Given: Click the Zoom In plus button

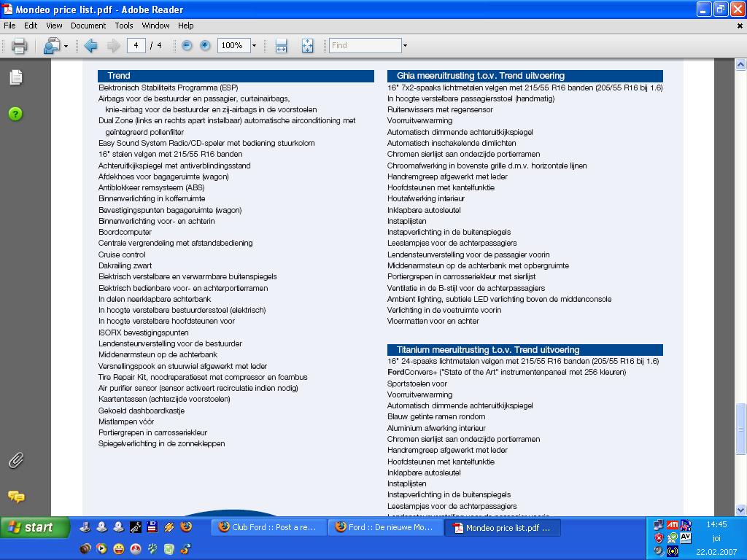Looking at the screenshot, I should tap(205, 45).
